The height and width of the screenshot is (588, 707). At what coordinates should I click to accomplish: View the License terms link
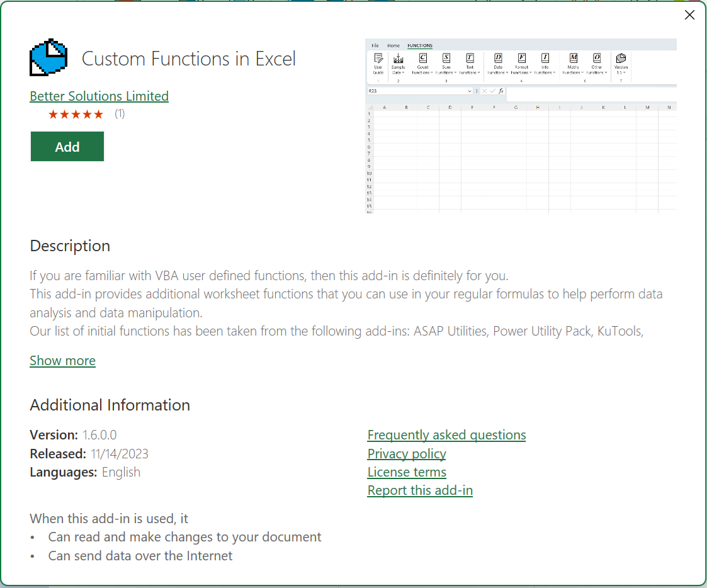pos(407,472)
